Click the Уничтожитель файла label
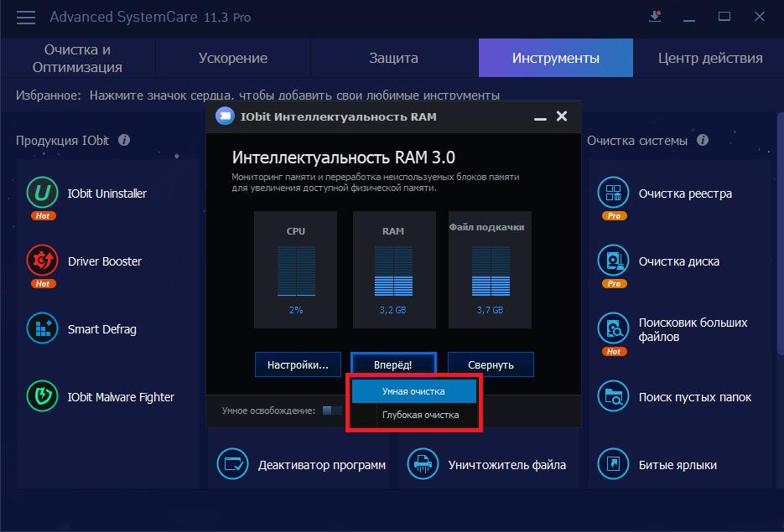 point(507,465)
